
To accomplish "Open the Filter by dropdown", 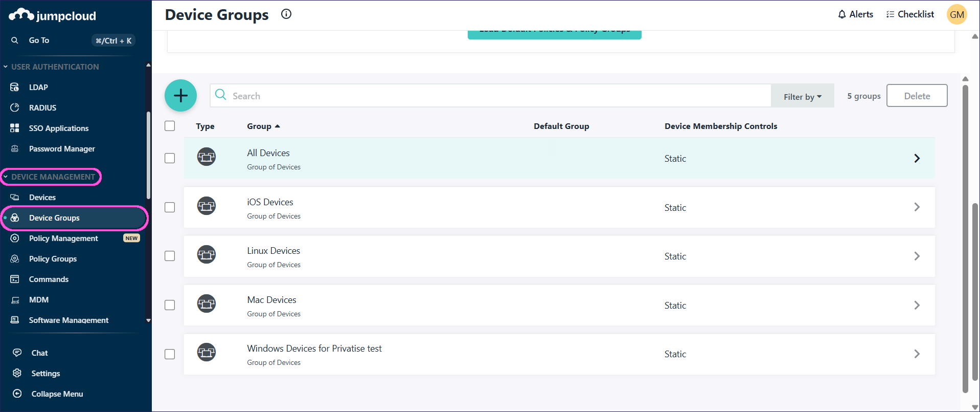I will point(802,96).
